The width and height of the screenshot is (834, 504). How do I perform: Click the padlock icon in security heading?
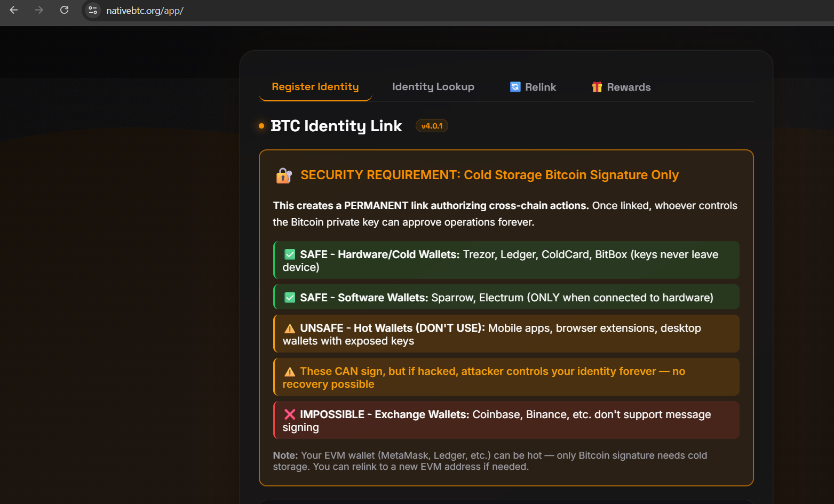click(284, 175)
